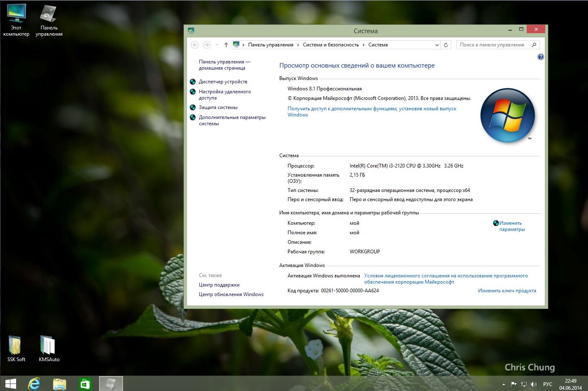588x391 pixels.
Task: Open KMSAuto folder on desktop
Action: point(49,349)
